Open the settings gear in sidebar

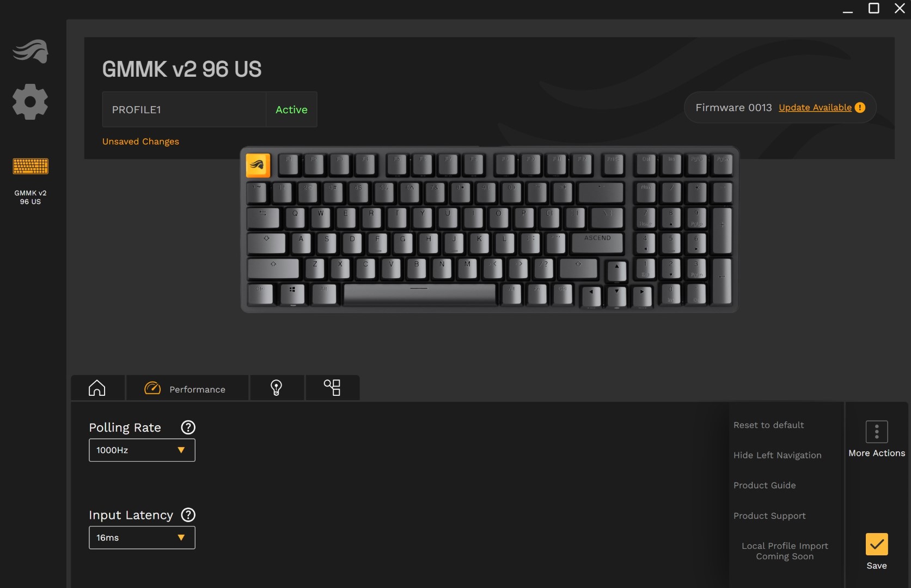30,102
